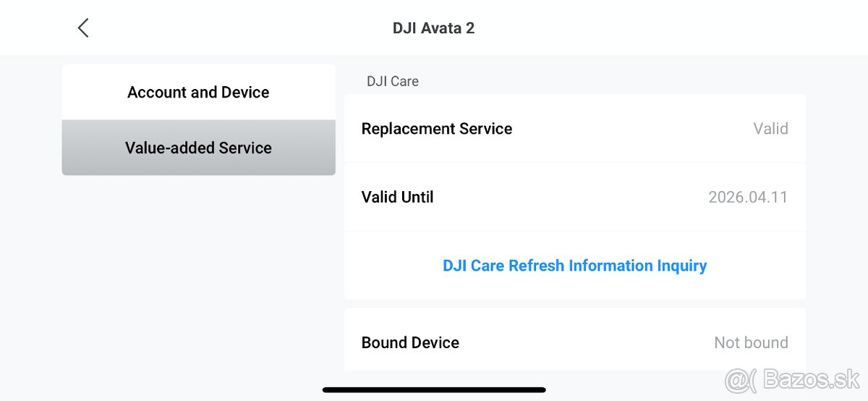The image size is (868, 401).
Task: Tap blank header space right of the title
Action: 651,28
